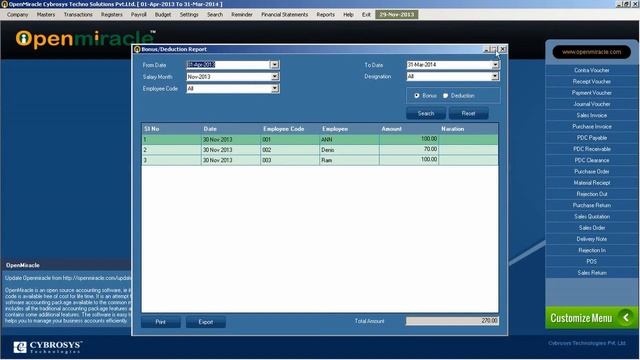The height and width of the screenshot is (360, 640).
Task: Open Material Receipt from side menu
Action: pyautogui.click(x=591, y=182)
